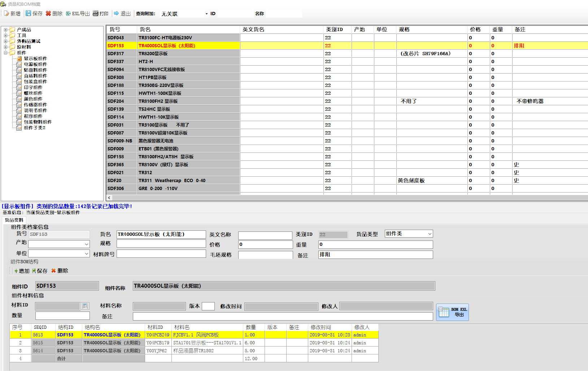This screenshot has width=588, height=371.
Task: Click the top toolbar 删除 delete icon
Action: click(48, 14)
